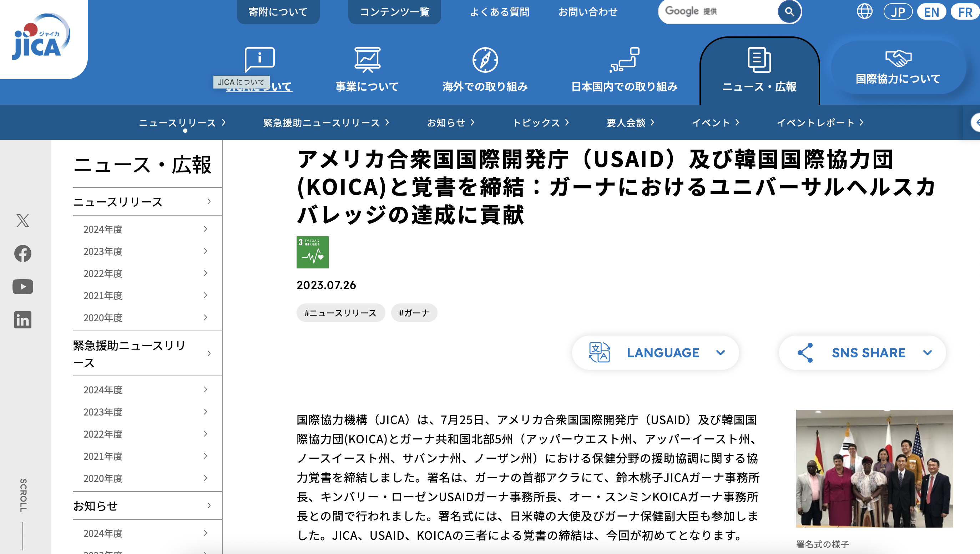Click the 海外での取り組み compass icon
The image size is (980, 554).
[485, 60]
